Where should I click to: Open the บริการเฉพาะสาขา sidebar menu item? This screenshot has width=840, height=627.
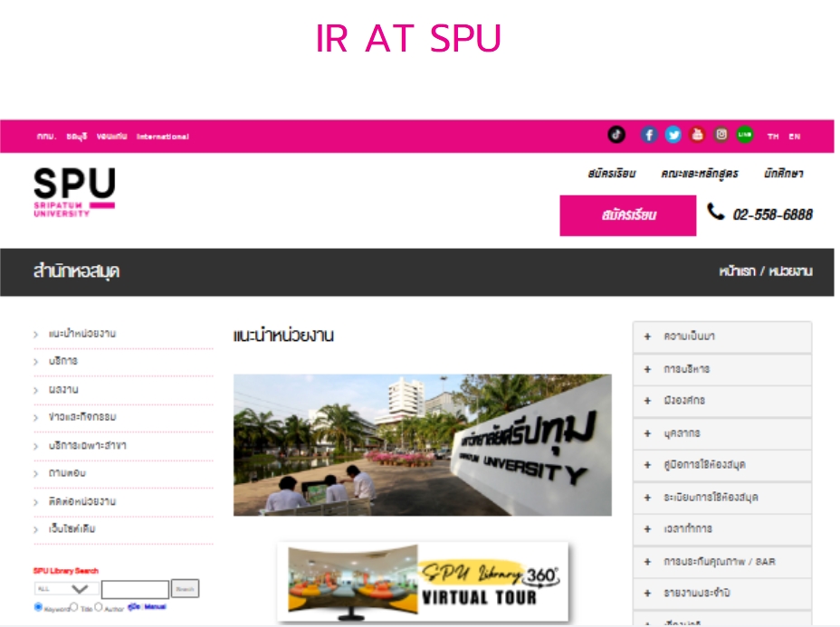87,445
